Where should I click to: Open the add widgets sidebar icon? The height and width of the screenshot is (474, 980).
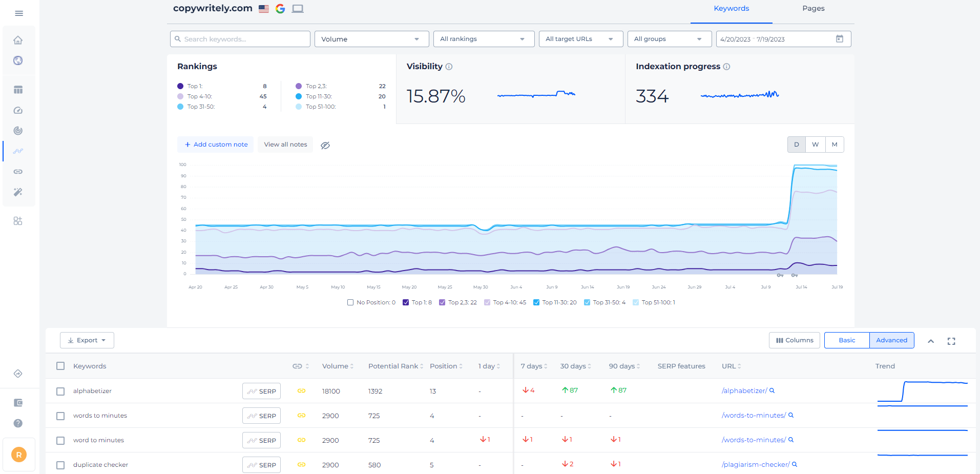point(18,221)
